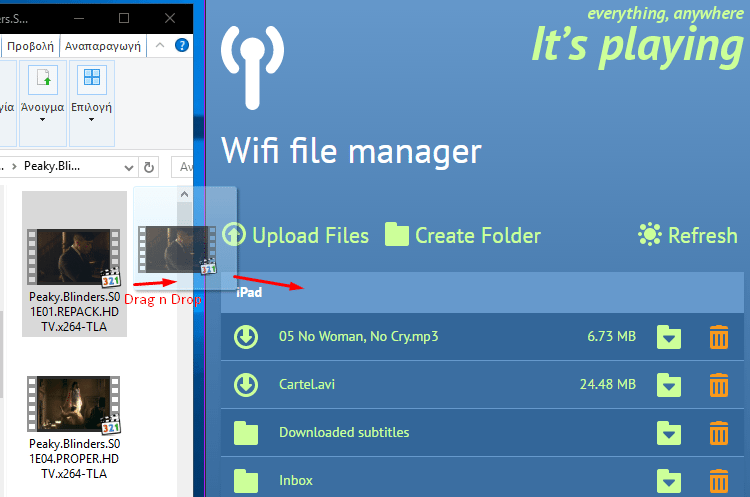Click the wifi antenna logo
Viewport: 750px width, 497px height.
pyautogui.click(x=253, y=67)
